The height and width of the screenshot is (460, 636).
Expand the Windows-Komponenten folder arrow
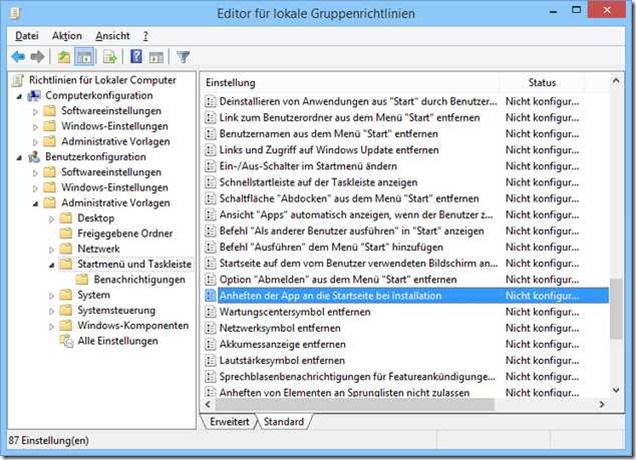click(52, 326)
